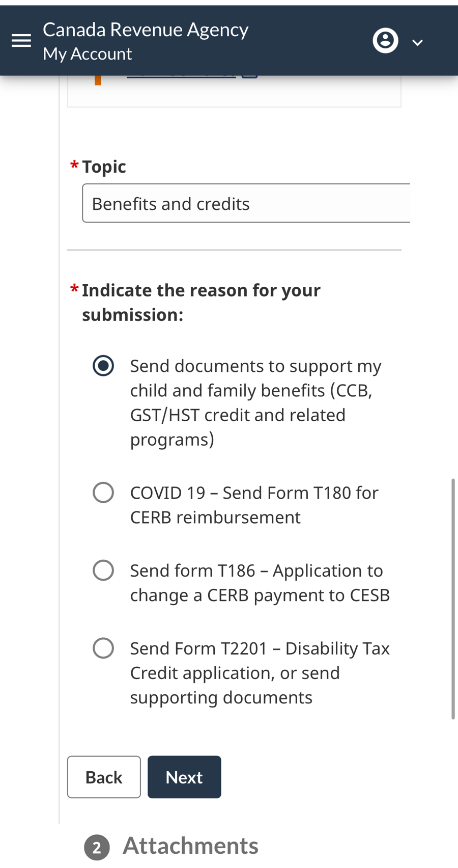
Task: Click the user profile avatar icon
Action: pyautogui.click(x=385, y=41)
